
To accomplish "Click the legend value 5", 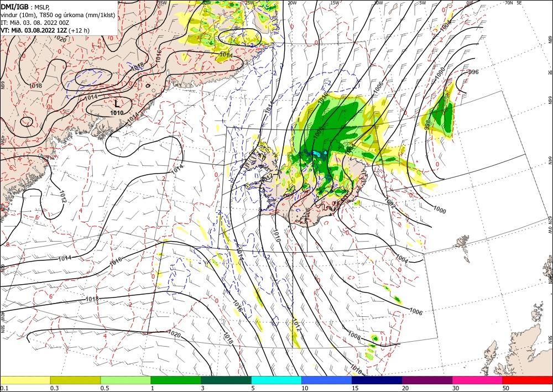I will (253, 388).
